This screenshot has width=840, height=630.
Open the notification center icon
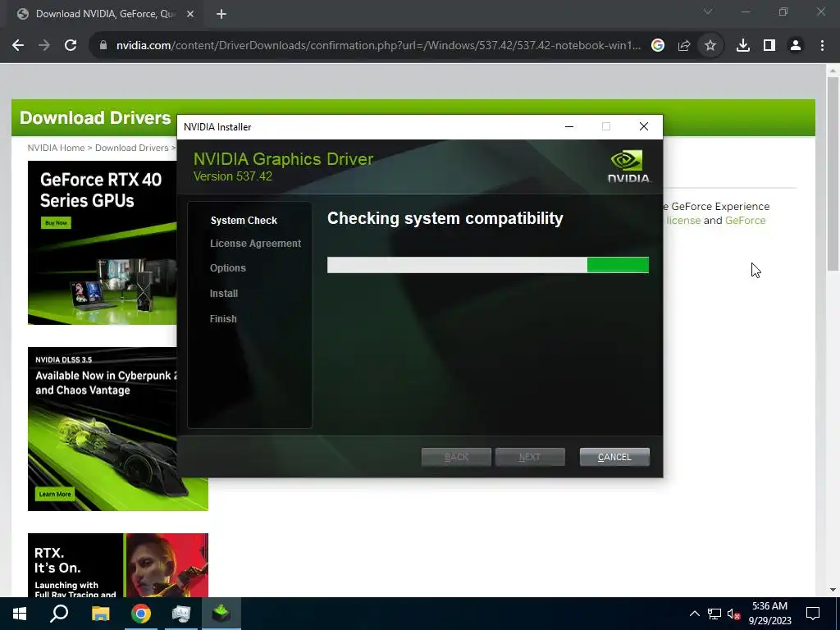click(x=813, y=614)
